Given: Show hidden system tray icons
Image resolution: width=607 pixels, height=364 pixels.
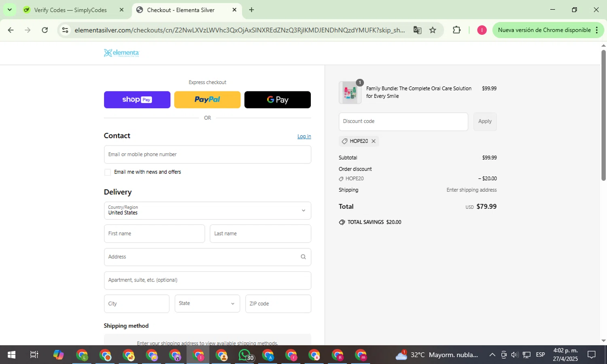Looking at the screenshot, I should [492, 355].
